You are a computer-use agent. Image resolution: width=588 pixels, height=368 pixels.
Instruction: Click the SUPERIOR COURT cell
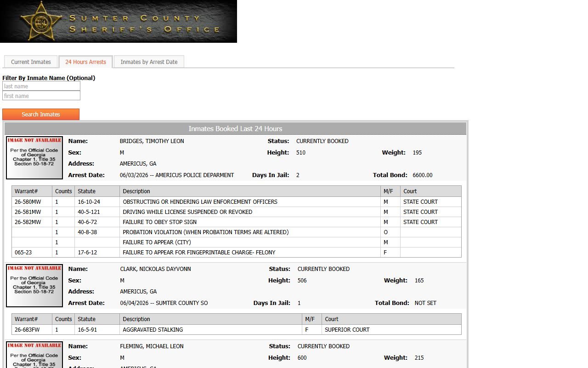coord(391,330)
